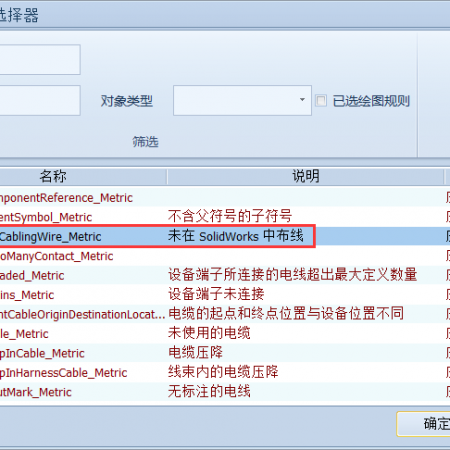The image size is (450, 450).
Task: Click the 确定 button
Action: tap(424, 424)
